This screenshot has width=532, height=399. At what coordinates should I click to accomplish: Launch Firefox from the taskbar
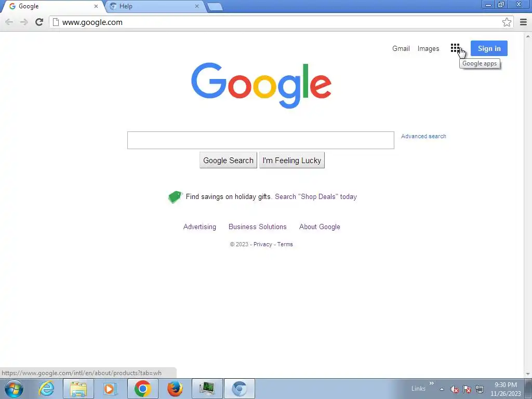click(x=175, y=389)
